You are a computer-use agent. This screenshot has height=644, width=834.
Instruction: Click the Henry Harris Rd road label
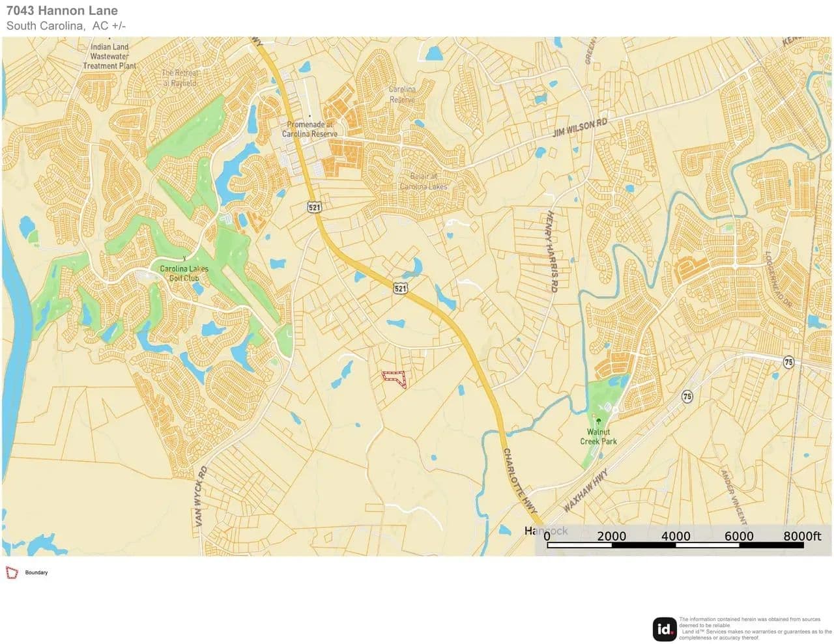click(x=552, y=251)
